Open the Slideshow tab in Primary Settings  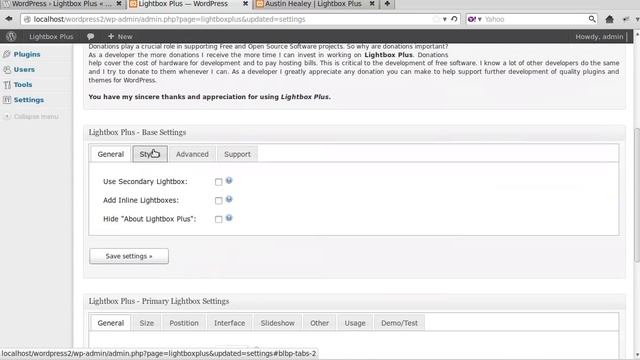pos(278,323)
